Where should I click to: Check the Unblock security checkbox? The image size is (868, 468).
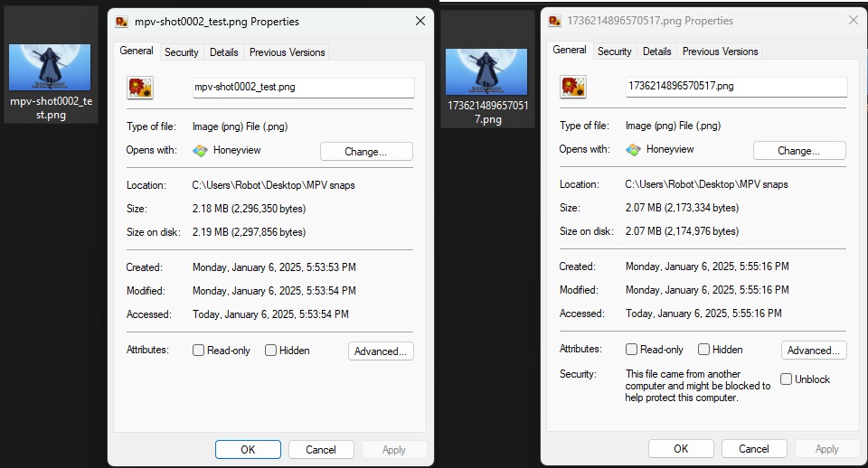point(786,379)
